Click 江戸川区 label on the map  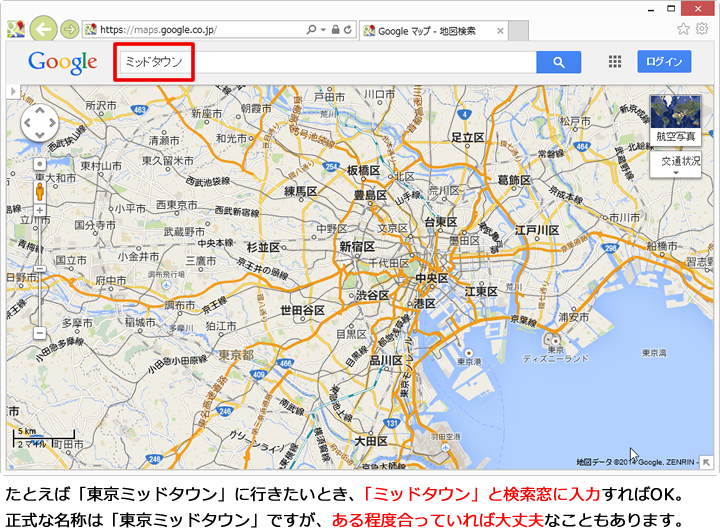(537, 230)
